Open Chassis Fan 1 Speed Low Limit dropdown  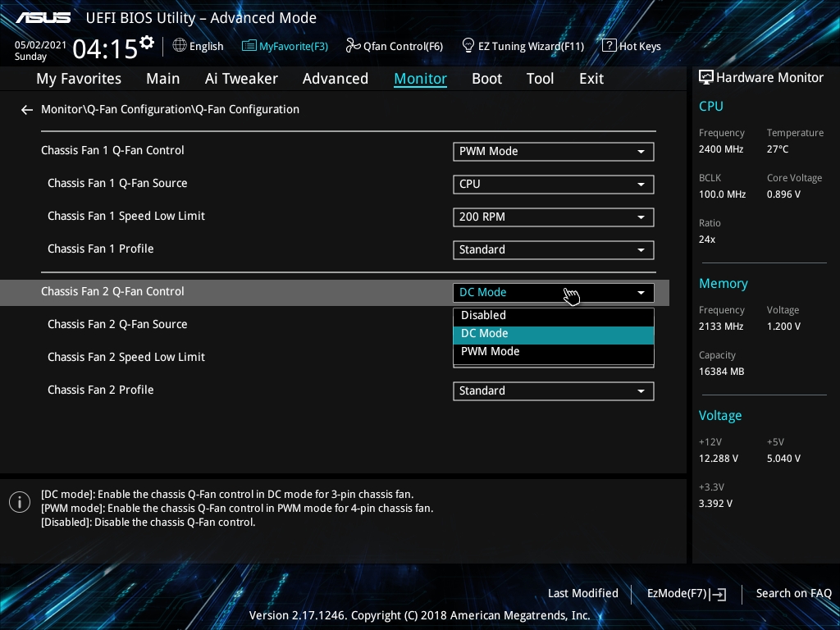pyautogui.click(x=554, y=217)
